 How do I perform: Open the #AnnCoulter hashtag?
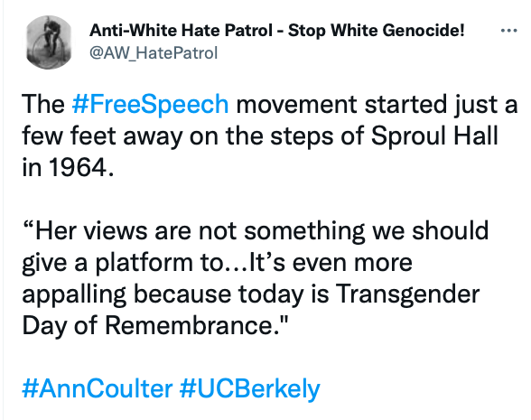[x=98, y=388]
